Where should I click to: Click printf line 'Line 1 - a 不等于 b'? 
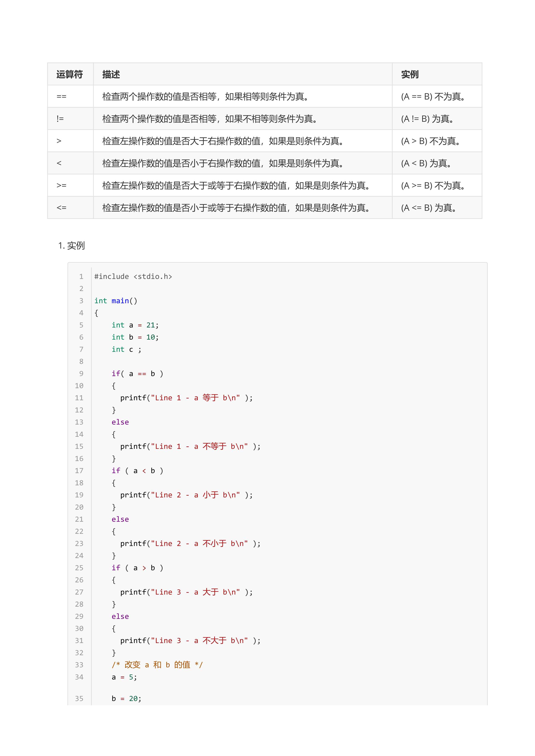pyautogui.click(x=190, y=447)
